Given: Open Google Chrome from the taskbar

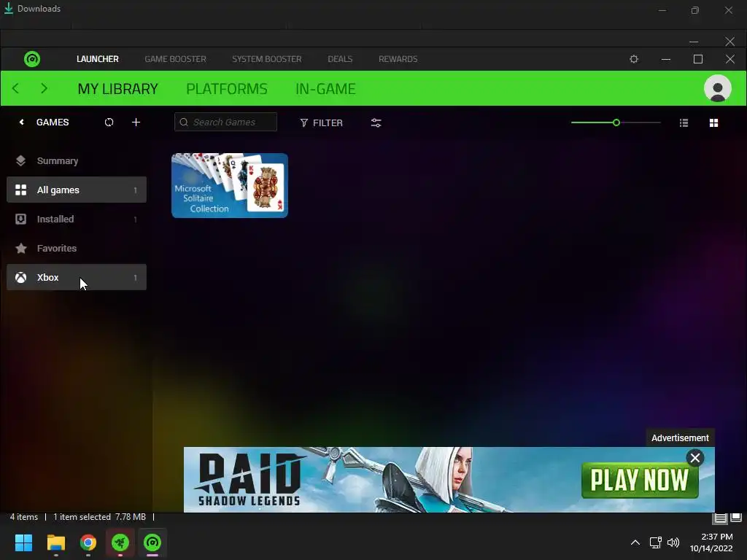Looking at the screenshot, I should point(88,542).
